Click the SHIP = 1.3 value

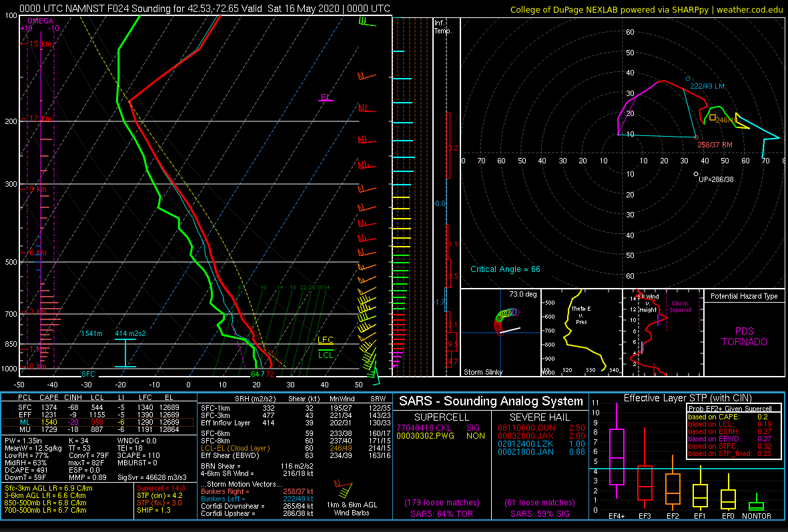coord(153,511)
